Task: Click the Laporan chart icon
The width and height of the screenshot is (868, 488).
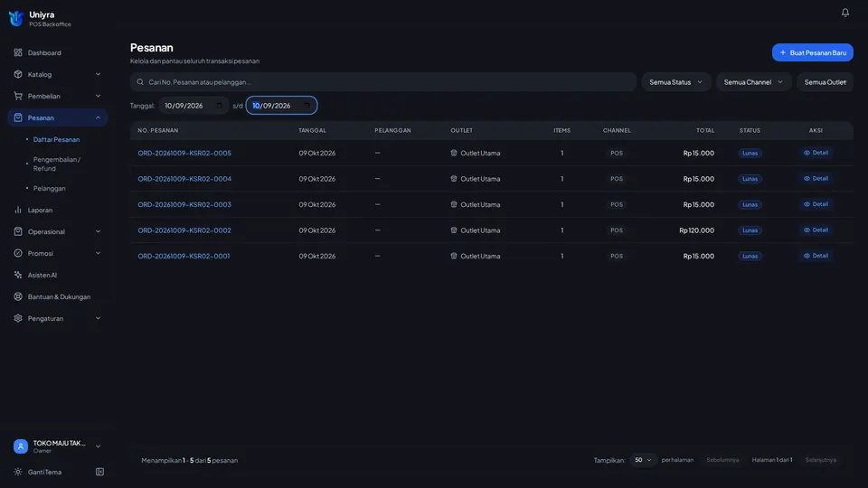Action: pyautogui.click(x=18, y=210)
